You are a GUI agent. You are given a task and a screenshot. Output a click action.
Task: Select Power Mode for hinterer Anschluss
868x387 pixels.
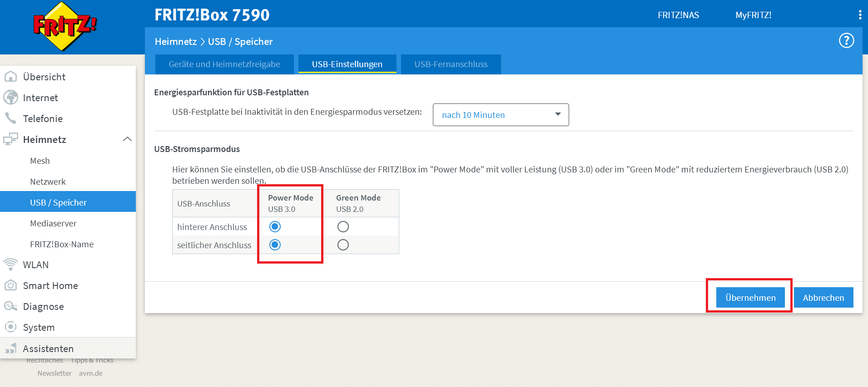[x=275, y=226]
